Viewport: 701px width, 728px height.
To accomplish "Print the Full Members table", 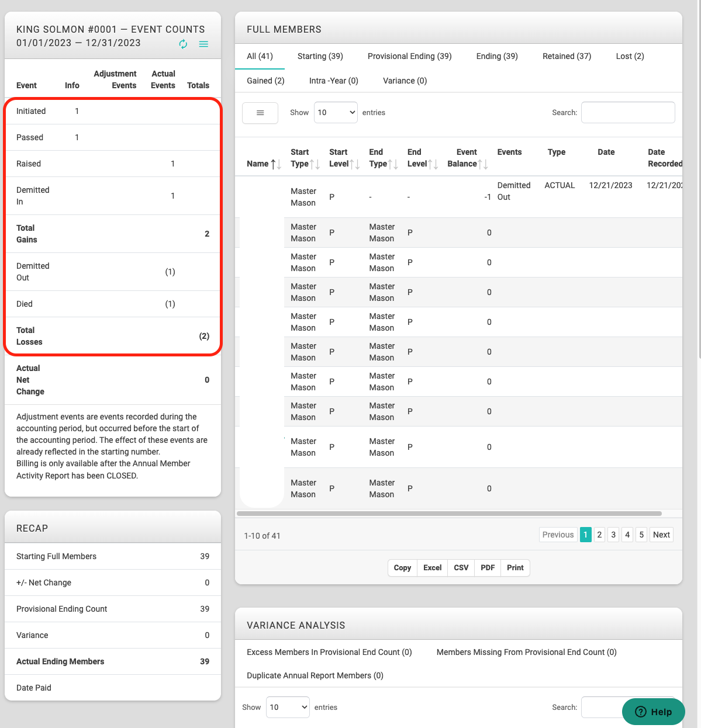I will coord(515,568).
